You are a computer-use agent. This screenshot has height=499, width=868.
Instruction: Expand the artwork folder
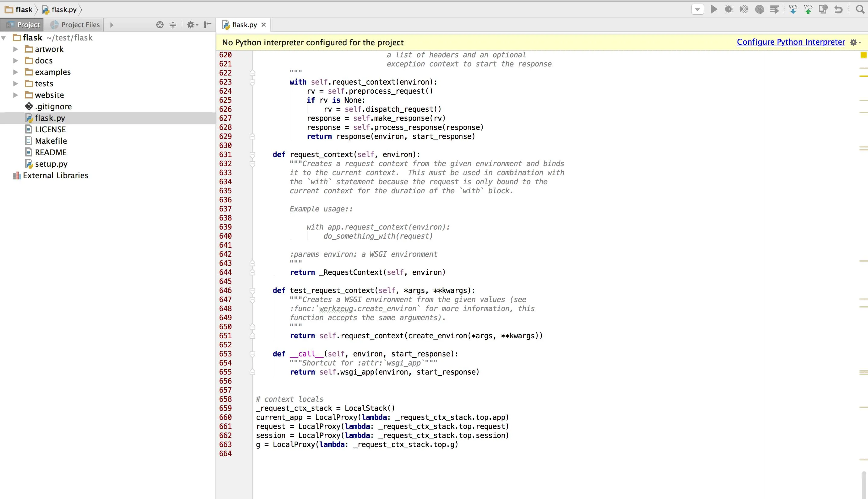pyautogui.click(x=15, y=49)
